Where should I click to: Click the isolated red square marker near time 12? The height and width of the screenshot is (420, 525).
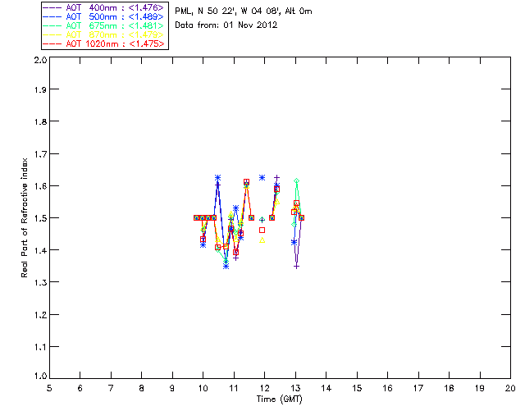(262, 230)
